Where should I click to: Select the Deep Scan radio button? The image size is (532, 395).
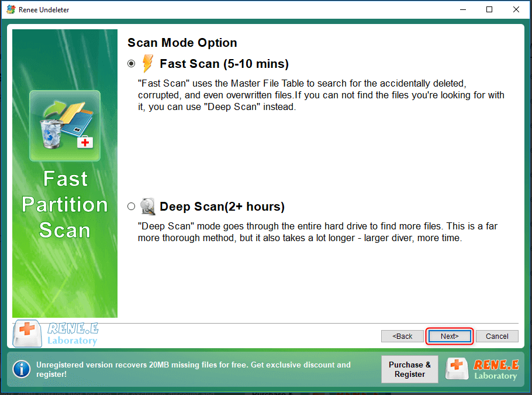click(131, 207)
